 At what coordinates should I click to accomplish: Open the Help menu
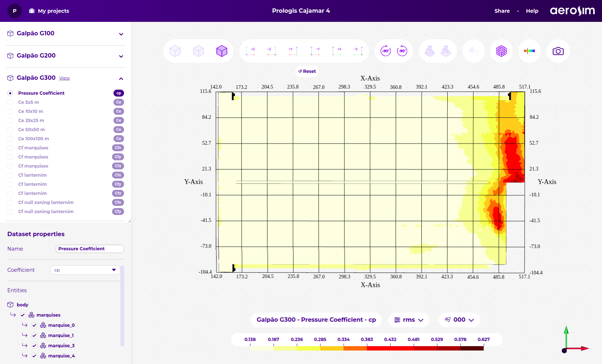tap(532, 11)
